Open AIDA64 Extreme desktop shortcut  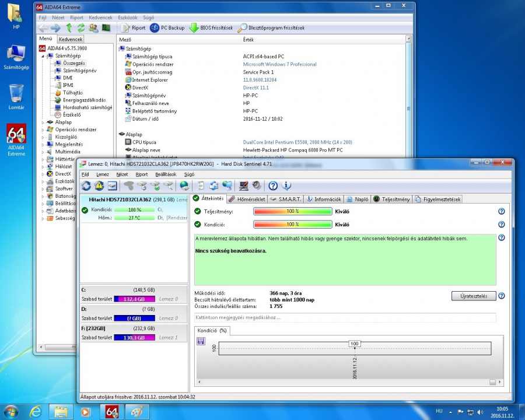16,140
